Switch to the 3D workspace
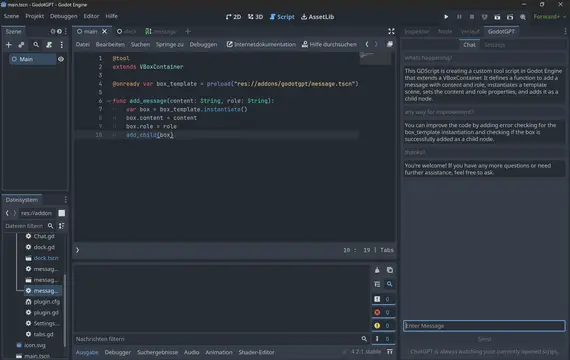 click(255, 17)
